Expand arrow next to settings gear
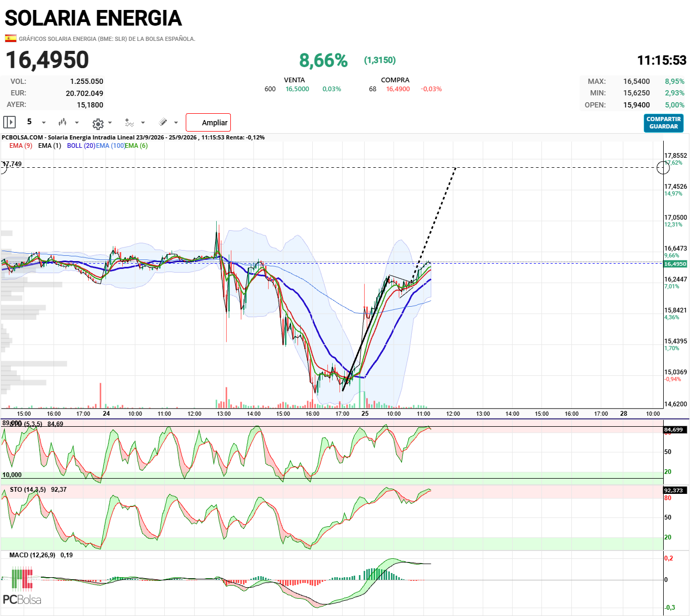Screen dimensions: 691x616 coord(110,123)
